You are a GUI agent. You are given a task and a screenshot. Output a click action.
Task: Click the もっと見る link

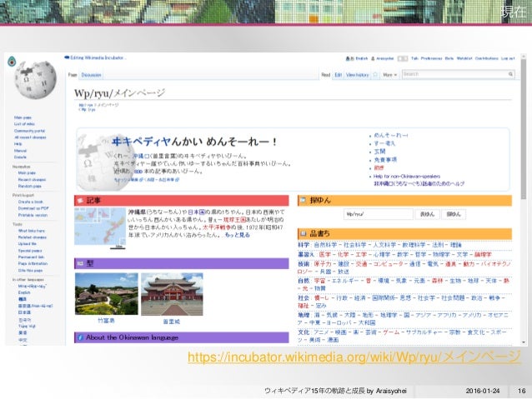point(237,235)
